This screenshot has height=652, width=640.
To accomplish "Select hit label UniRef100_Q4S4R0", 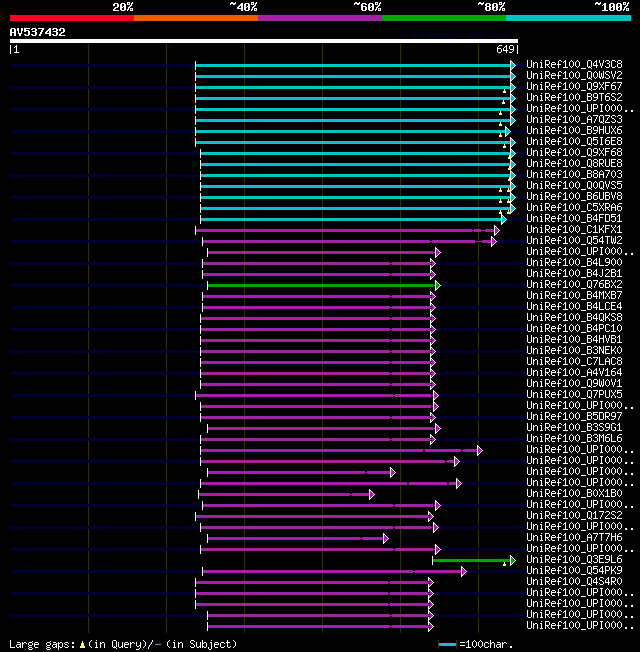I will click(x=574, y=582).
